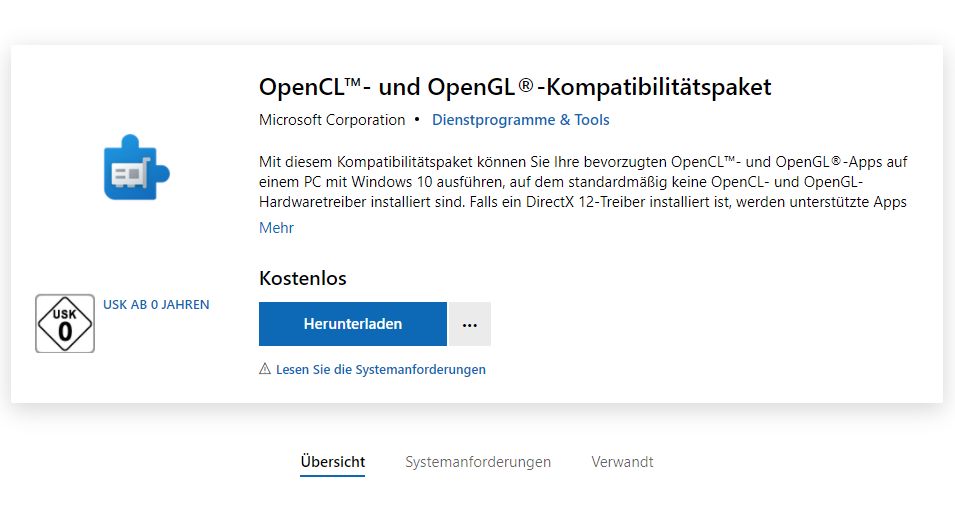Click the Kostenlos price label
This screenshot has height=510, width=955.
pyautogui.click(x=303, y=278)
